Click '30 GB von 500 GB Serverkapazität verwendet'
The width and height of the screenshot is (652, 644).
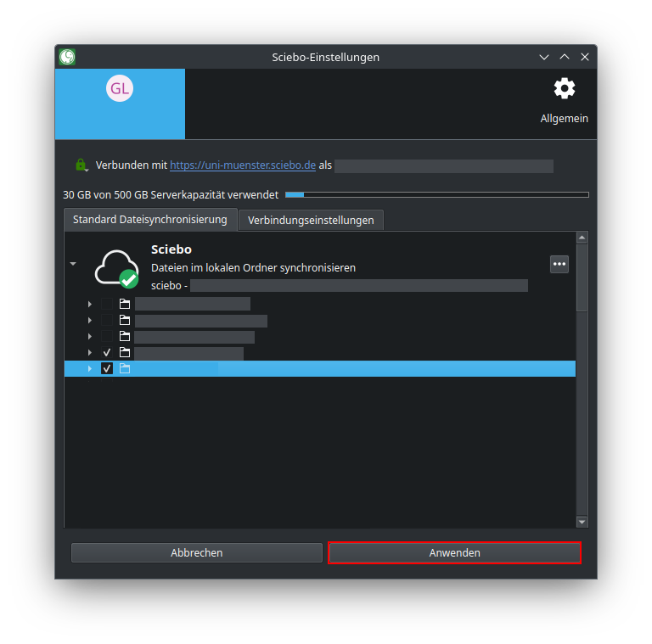(171, 194)
